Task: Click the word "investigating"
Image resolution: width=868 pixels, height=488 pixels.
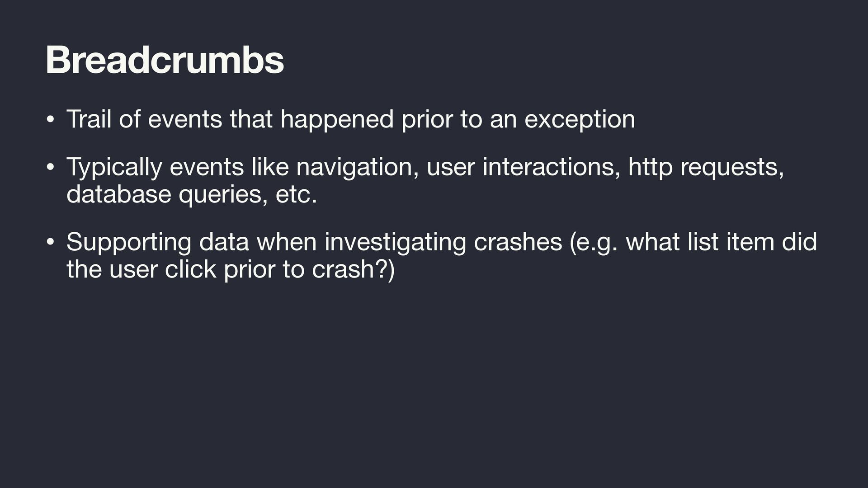Action: coord(395,243)
